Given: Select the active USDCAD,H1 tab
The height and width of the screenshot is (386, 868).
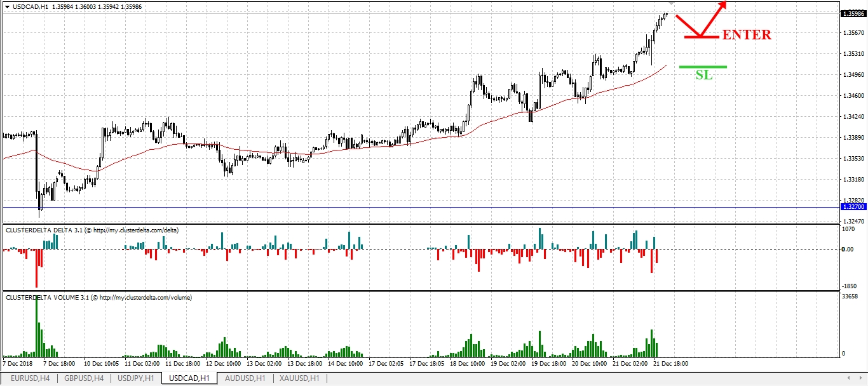Looking at the screenshot, I should (189, 378).
